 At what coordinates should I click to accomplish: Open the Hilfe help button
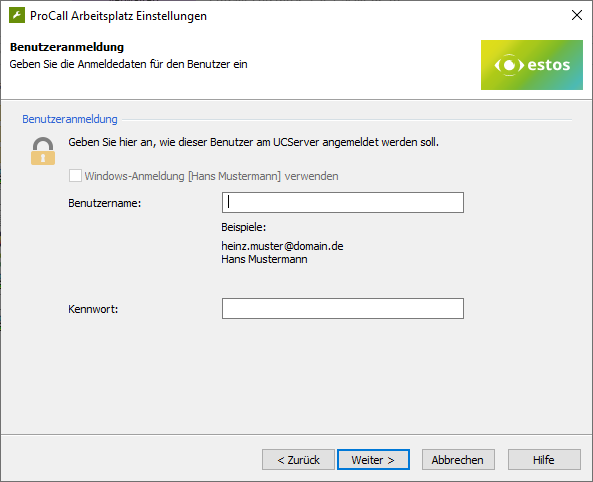coord(544,460)
